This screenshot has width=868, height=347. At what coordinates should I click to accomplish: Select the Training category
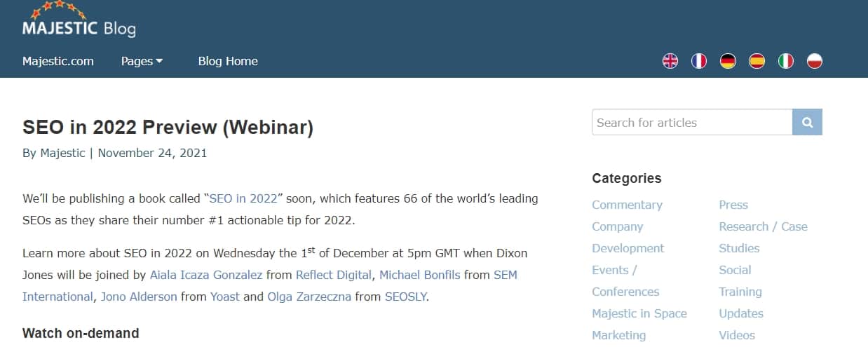(740, 292)
